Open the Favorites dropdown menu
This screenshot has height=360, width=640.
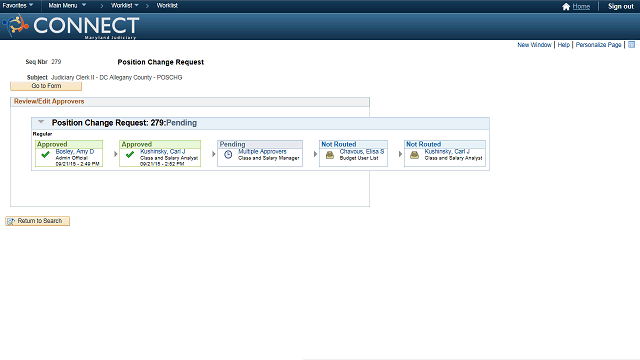pos(18,5)
